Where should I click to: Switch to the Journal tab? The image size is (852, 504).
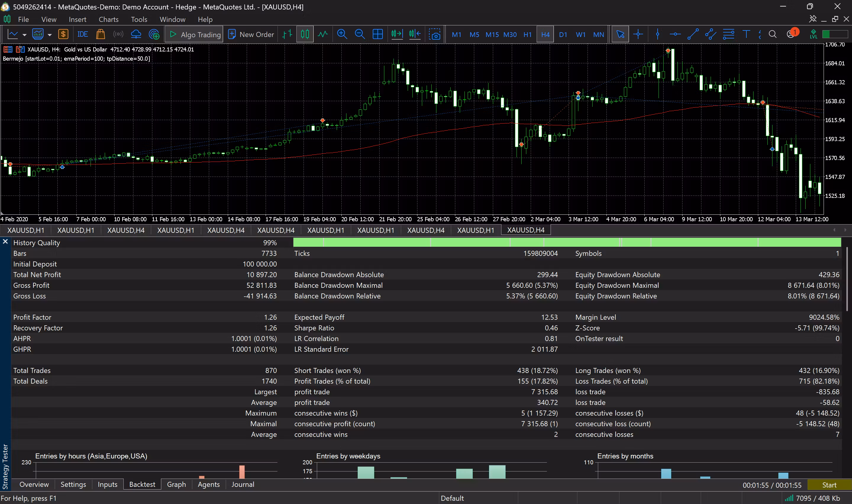pyautogui.click(x=243, y=484)
